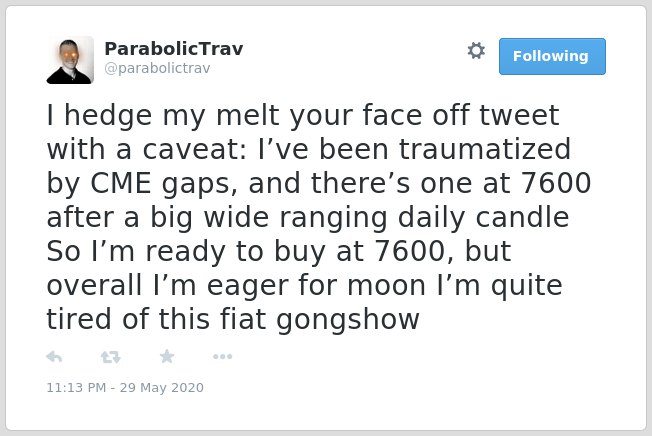Image resolution: width=652 pixels, height=436 pixels.
Task: Click the word "caveat:" in the tweet
Action: 195,149
